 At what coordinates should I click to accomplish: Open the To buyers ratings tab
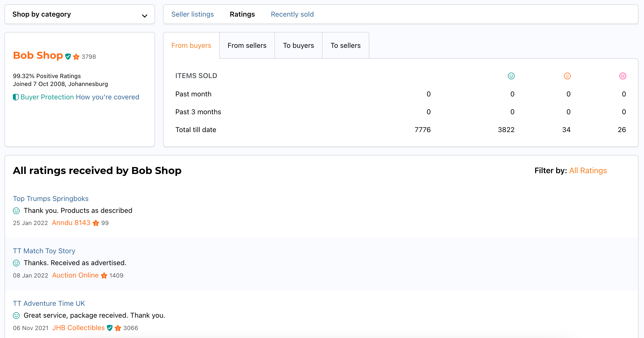pos(298,46)
